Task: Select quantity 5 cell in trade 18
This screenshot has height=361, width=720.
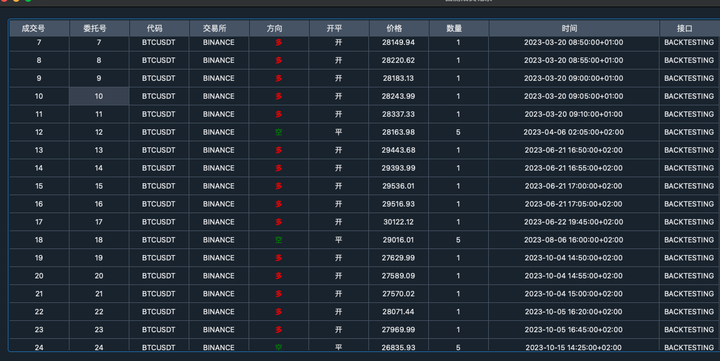Action: tap(459, 240)
